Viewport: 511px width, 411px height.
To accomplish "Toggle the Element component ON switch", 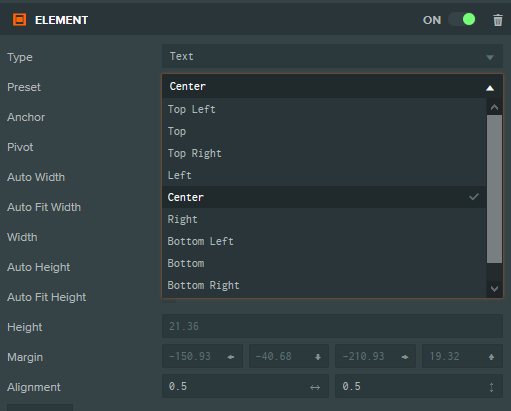I will (462, 20).
